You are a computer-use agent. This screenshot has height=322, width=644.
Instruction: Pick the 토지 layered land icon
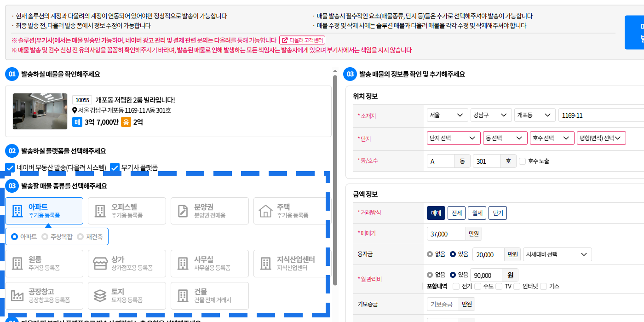coord(100,295)
